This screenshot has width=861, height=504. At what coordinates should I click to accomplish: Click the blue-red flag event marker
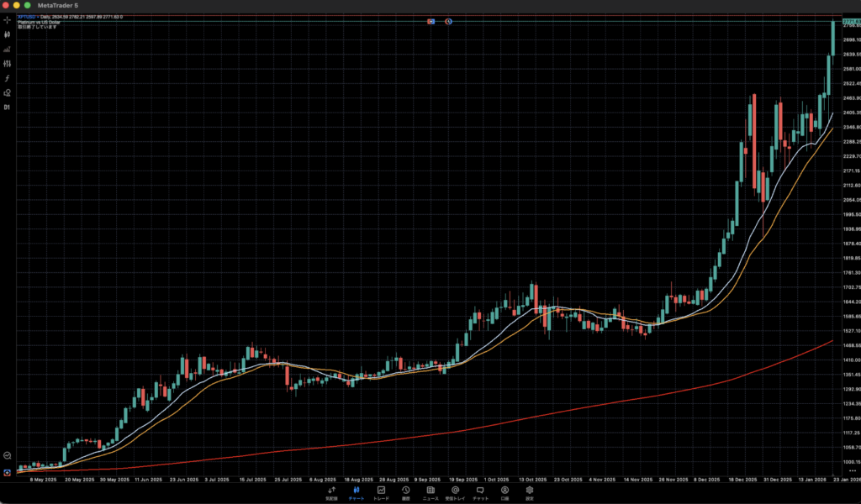click(x=431, y=21)
